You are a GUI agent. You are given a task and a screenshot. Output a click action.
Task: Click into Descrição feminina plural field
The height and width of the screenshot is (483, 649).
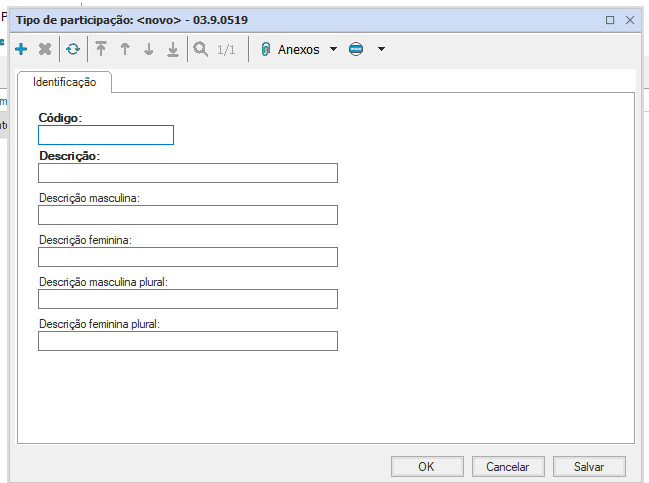pos(188,341)
